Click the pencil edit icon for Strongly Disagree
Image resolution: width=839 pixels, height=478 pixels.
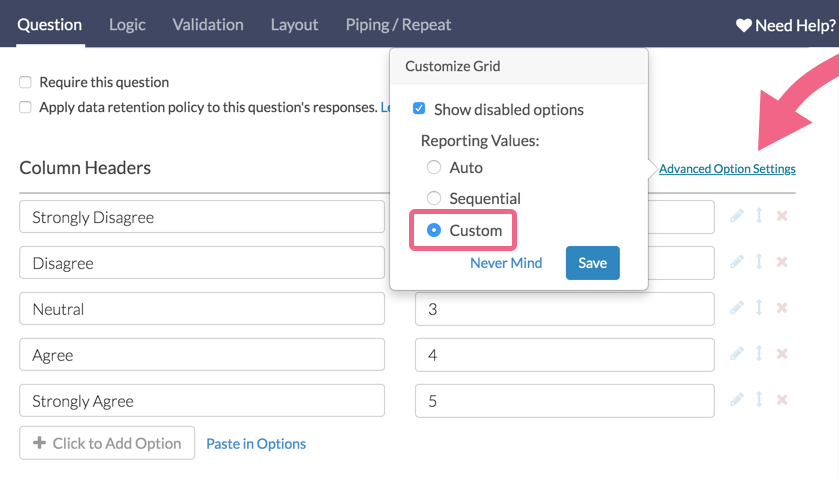pyautogui.click(x=737, y=216)
